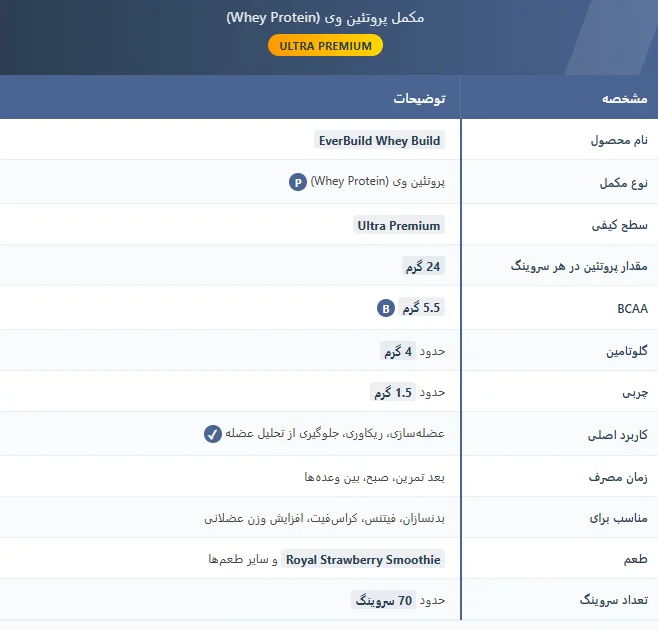
Task: Select the 24 گرم protein amount value
Action: click(x=423, y=266)
